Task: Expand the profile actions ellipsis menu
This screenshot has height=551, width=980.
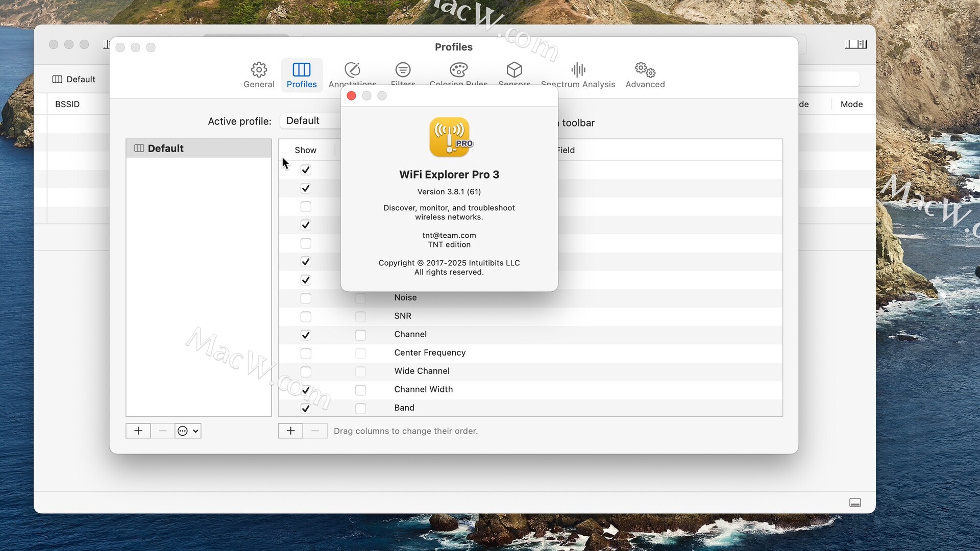Action: tap(188, 431)
